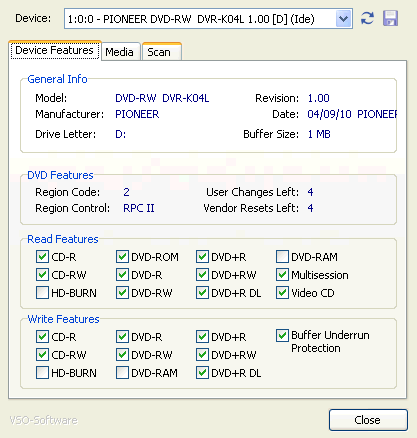
Task: Toggle Buffer Underrun Protection checkbox
Action: coord(282,336)
